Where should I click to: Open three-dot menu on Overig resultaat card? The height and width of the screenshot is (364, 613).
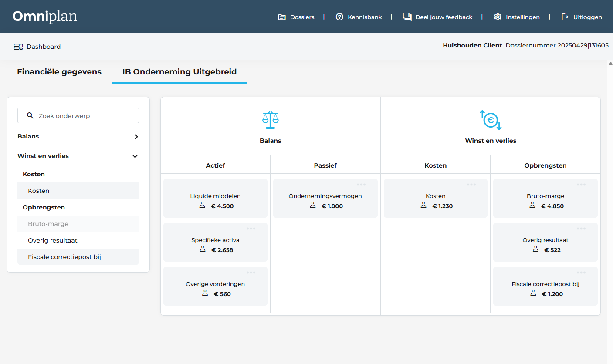pos(581,229)
